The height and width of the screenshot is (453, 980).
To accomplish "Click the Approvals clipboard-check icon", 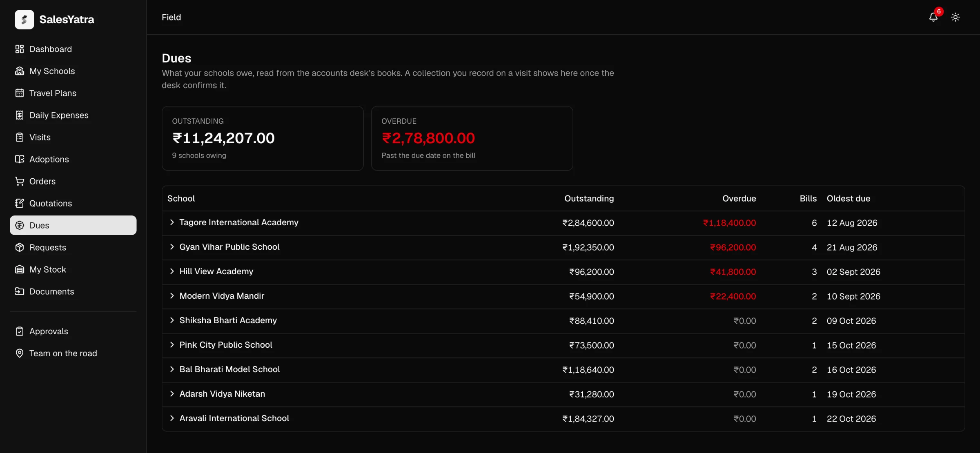I will pyautogui.click(x=20, y=331).
